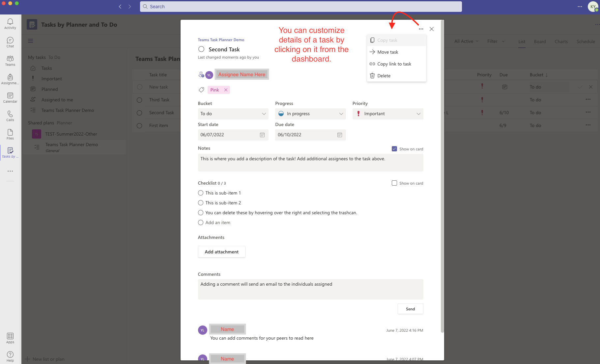Viewport: 600px width, 364px height.
Task: Click the comment text field
Action: [310, 289]
